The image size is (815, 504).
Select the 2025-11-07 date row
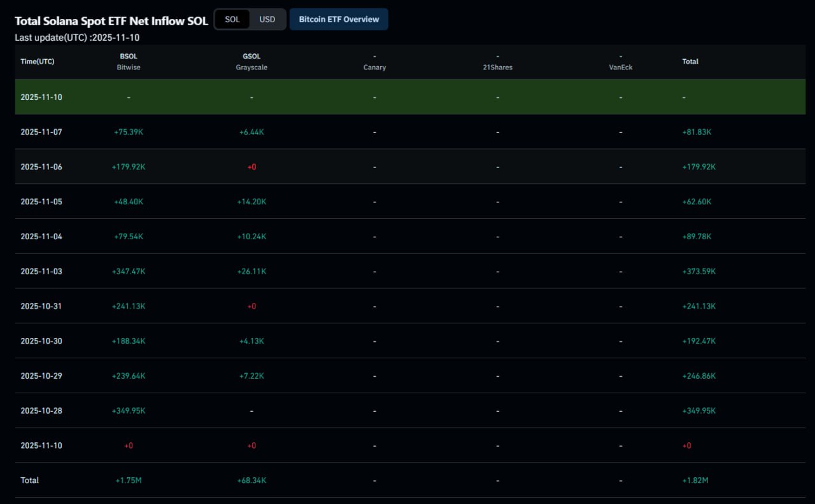point(41,132)
